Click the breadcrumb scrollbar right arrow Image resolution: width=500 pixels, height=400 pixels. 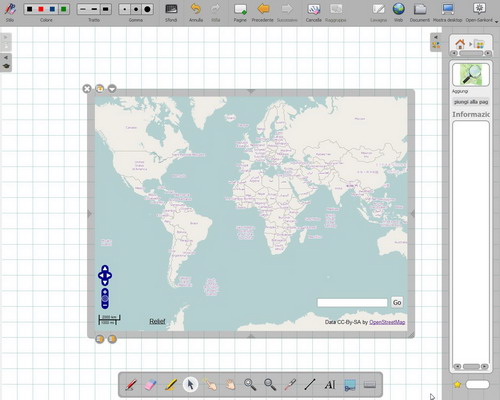(x=488, y=53)
